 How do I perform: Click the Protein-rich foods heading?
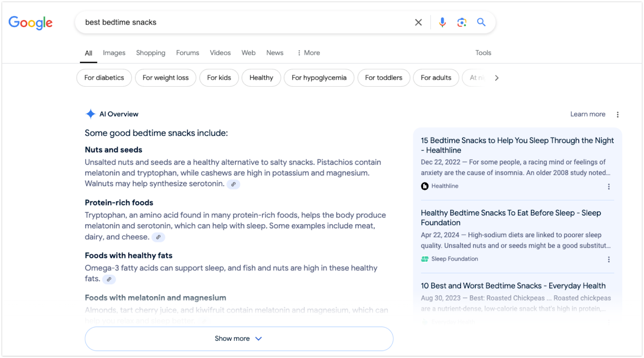tap(119, 203)
